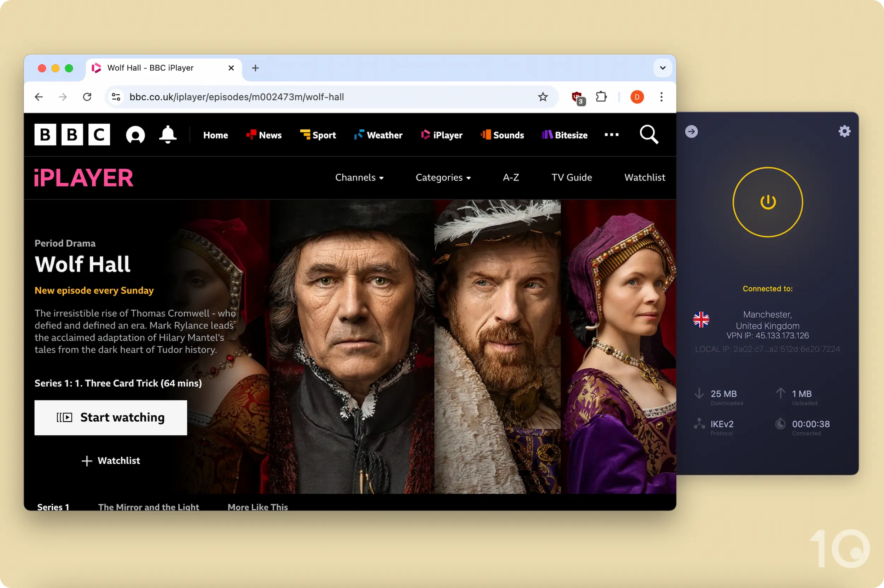
Task: Click the UK flag icon in VPN panel
Action: click(x=702, y=319)
